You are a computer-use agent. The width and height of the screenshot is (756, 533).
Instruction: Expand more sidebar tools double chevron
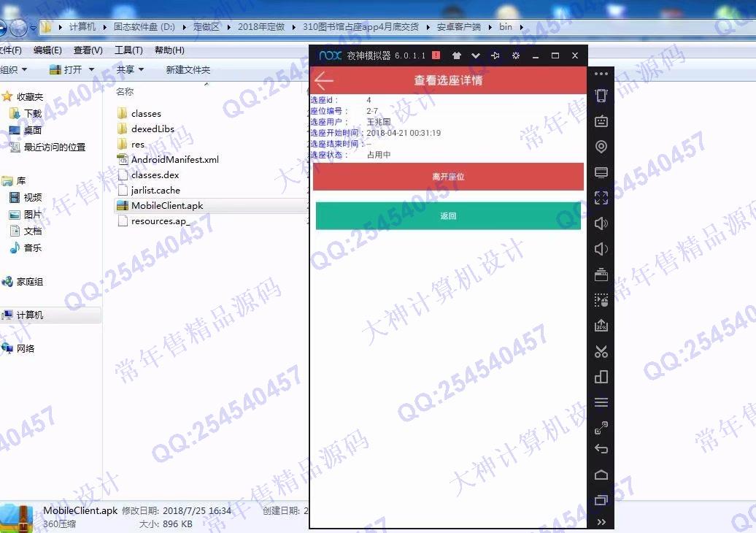click(x=601, y=522)
